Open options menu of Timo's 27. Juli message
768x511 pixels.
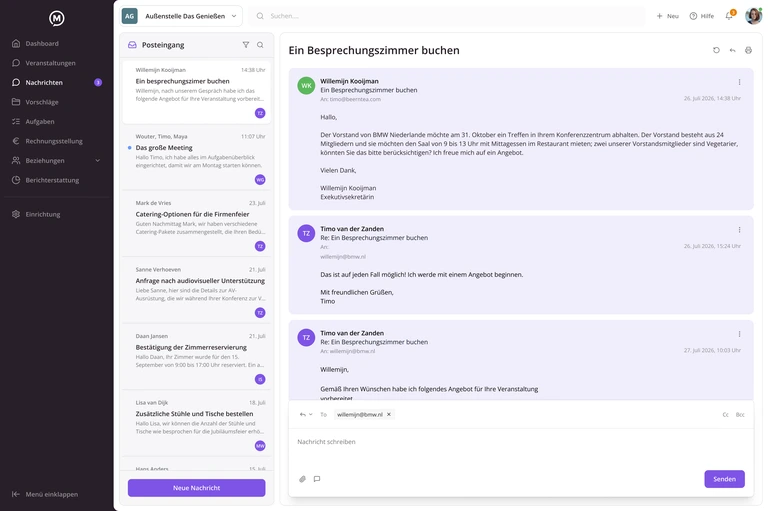point(740,334)
